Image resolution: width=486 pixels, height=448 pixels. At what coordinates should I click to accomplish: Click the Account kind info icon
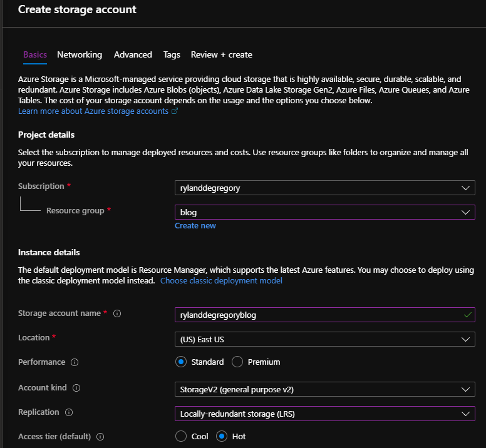coord(76,388)
